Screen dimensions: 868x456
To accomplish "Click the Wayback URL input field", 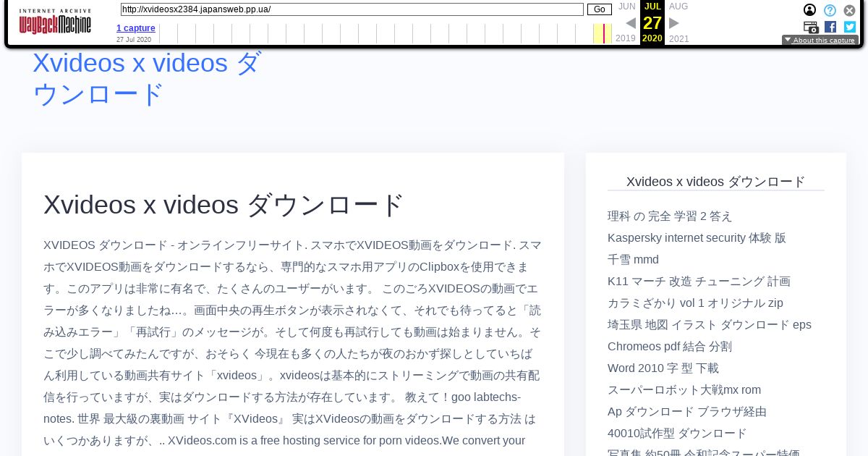I will coord(352,9).
